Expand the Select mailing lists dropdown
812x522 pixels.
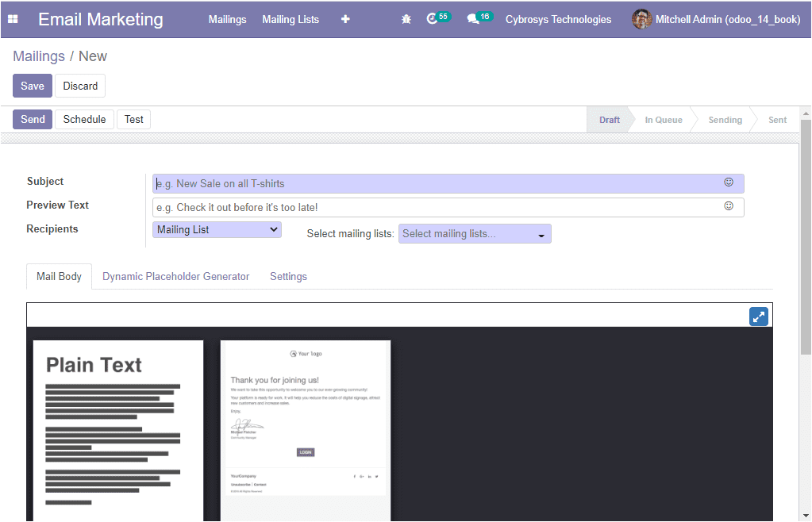pyautogui.click(x=475, y=234)
